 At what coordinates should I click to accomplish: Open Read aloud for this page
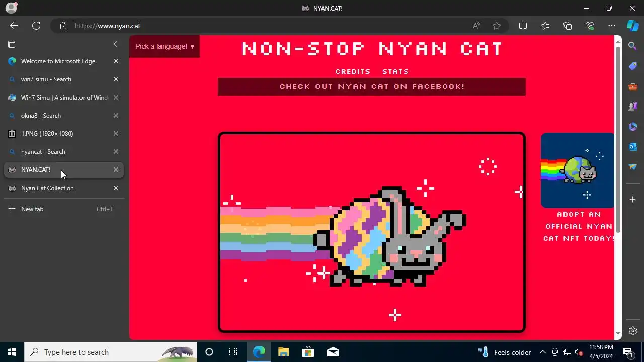click(476, 26)
